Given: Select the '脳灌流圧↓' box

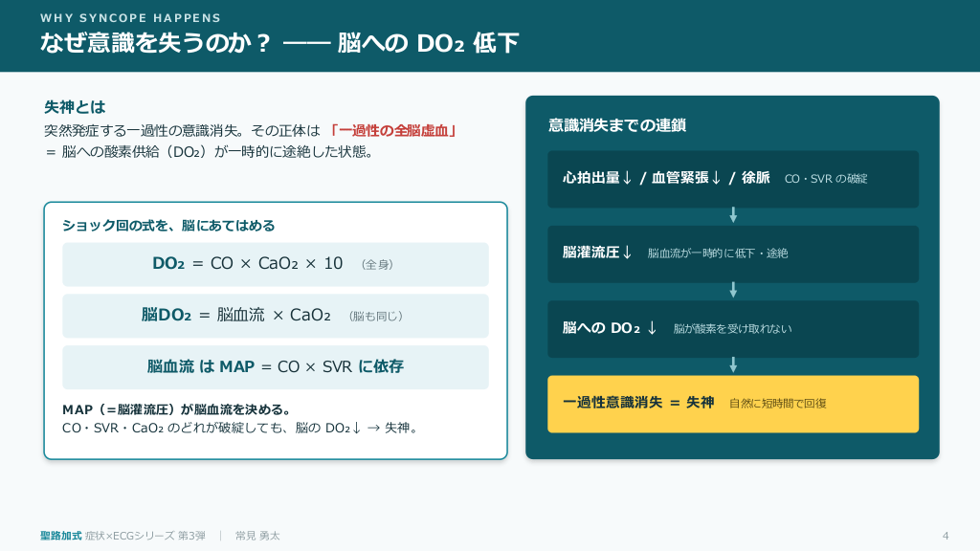Looking at the screenshot, I should [x=733, y=254].
